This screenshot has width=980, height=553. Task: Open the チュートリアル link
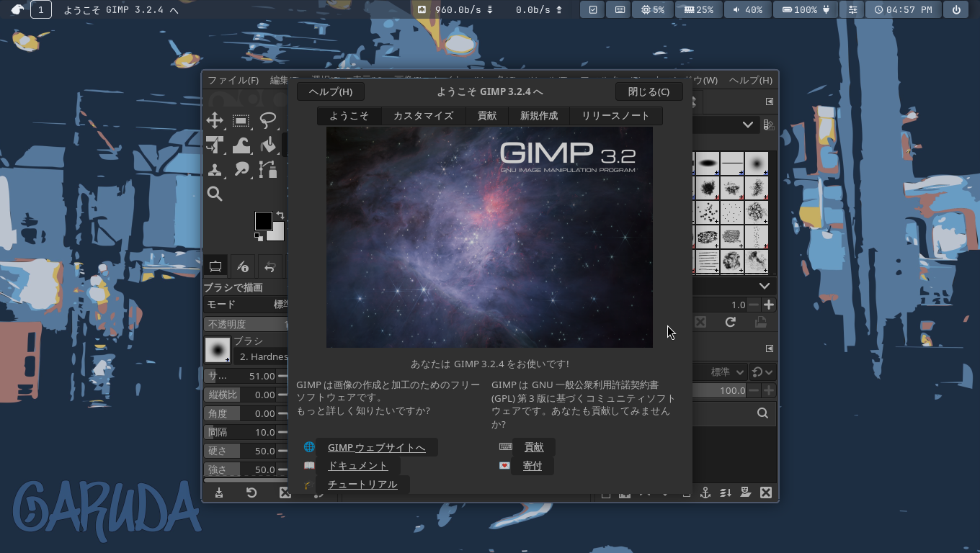point(362,485)
